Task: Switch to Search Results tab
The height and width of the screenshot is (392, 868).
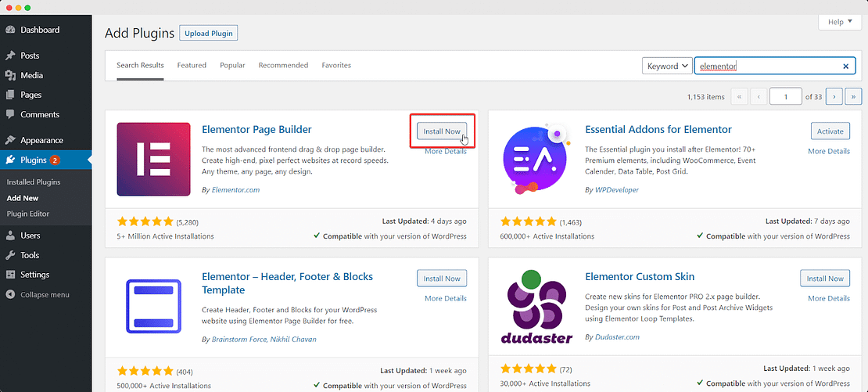Action: (x=140, y=66)
